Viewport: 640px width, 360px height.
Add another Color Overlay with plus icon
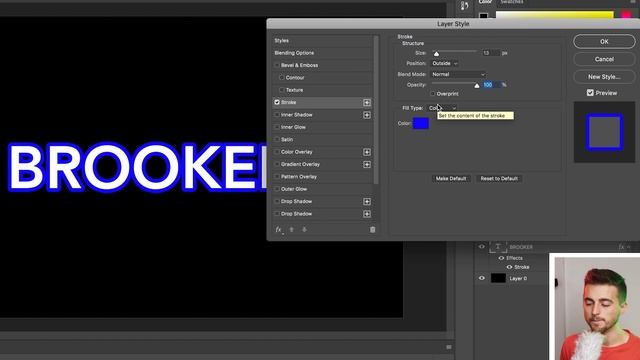(x=367, y=152)
